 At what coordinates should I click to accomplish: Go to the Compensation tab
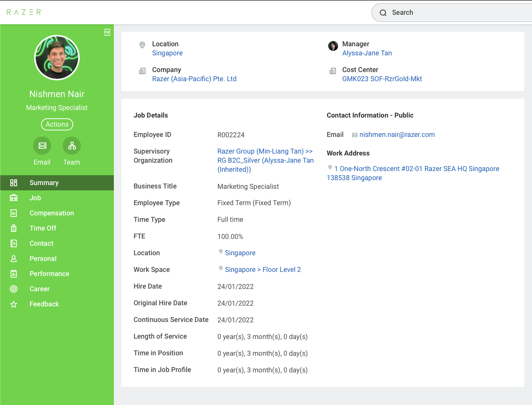(x=57, y=213)
